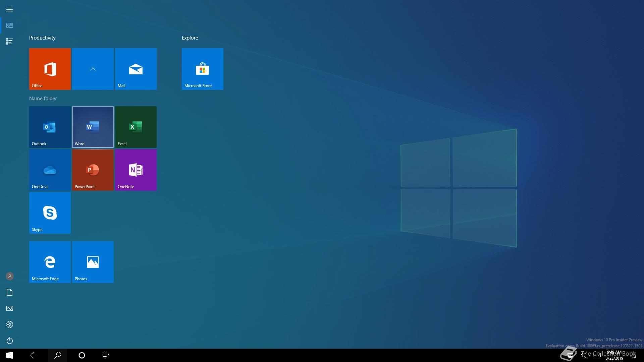Click the Productivity group heading

(42, 38)
